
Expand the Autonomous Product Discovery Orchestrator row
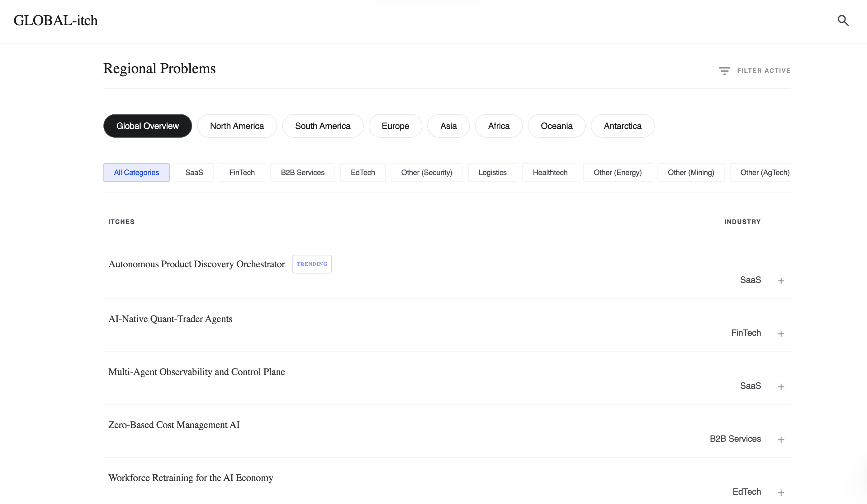point(781,281)
